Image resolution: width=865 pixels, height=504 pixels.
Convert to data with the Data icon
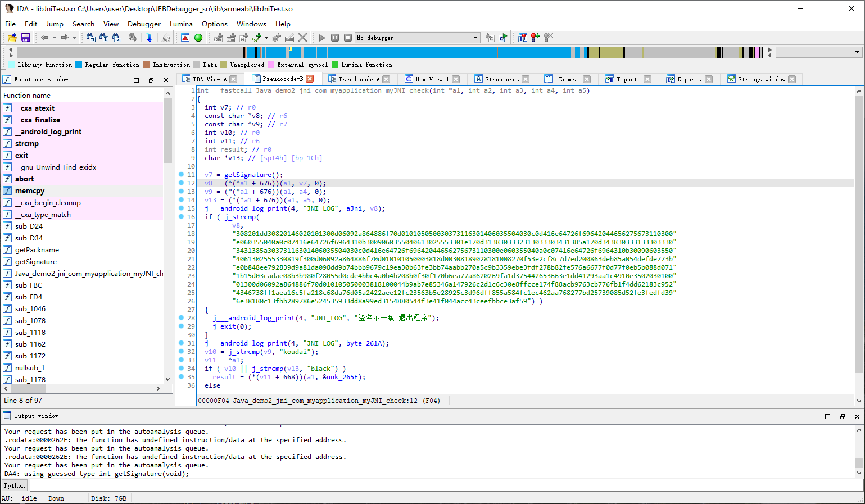231,38
